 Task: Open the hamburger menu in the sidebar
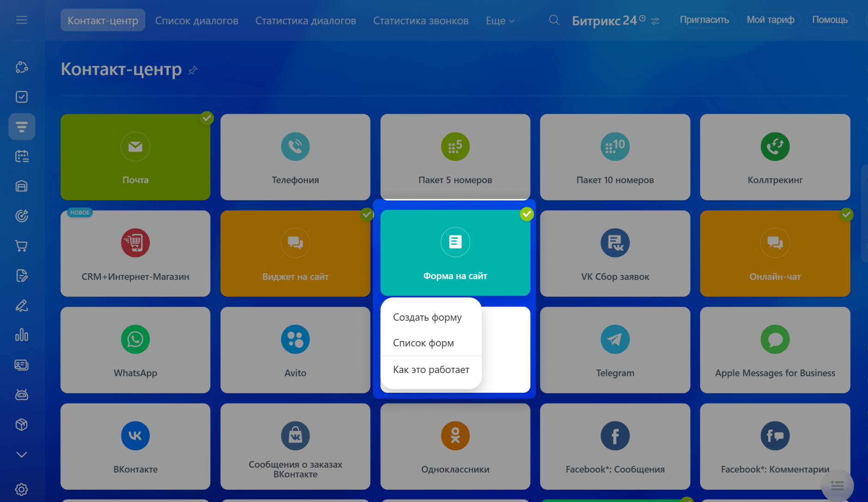[21, 20]
